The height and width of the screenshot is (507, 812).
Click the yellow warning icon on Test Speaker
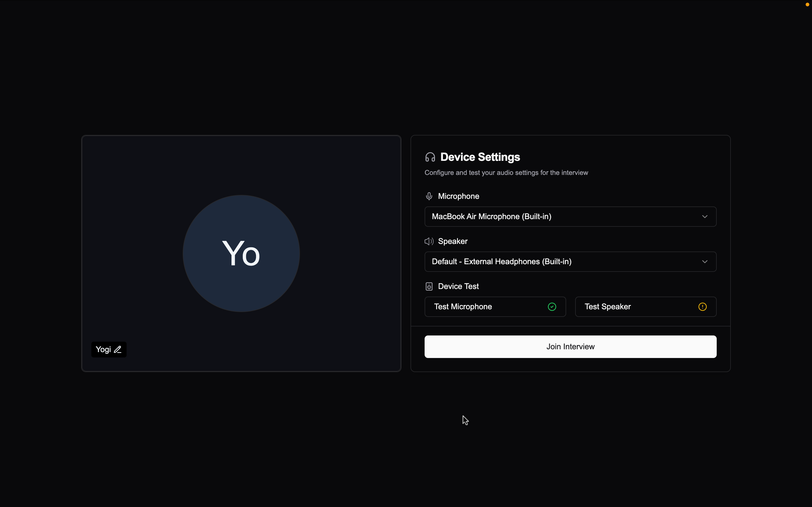tap(702, 307)
